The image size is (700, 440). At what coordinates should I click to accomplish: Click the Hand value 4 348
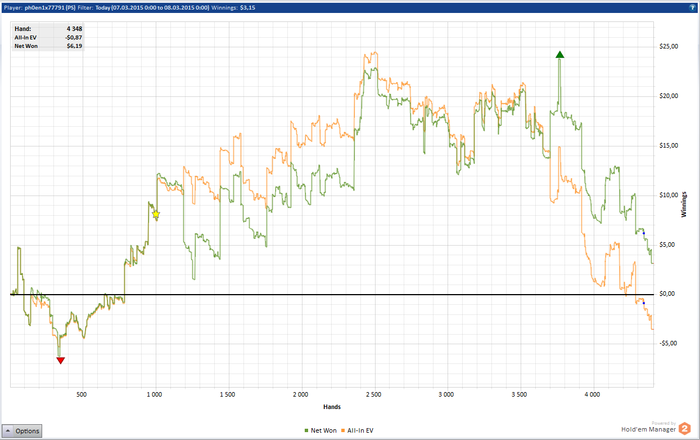[75, 29]
